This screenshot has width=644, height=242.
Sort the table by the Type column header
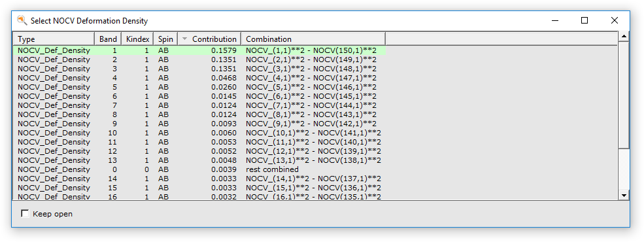54,39
